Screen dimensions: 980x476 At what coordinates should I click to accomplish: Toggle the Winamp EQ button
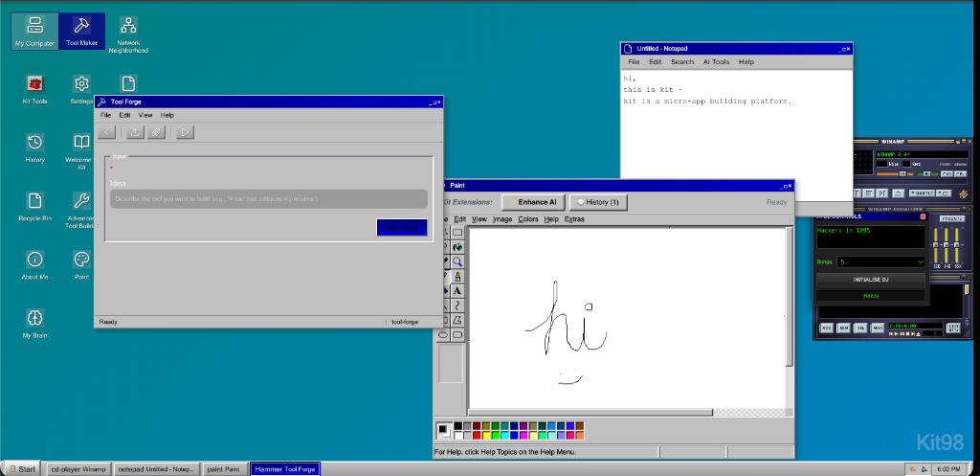coord(947,174)
